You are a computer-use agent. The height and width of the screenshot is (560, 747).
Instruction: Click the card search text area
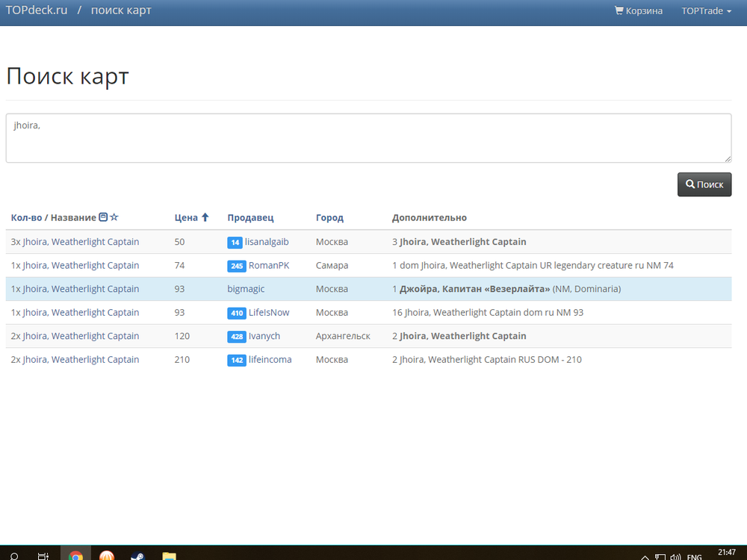pos(368,138)
